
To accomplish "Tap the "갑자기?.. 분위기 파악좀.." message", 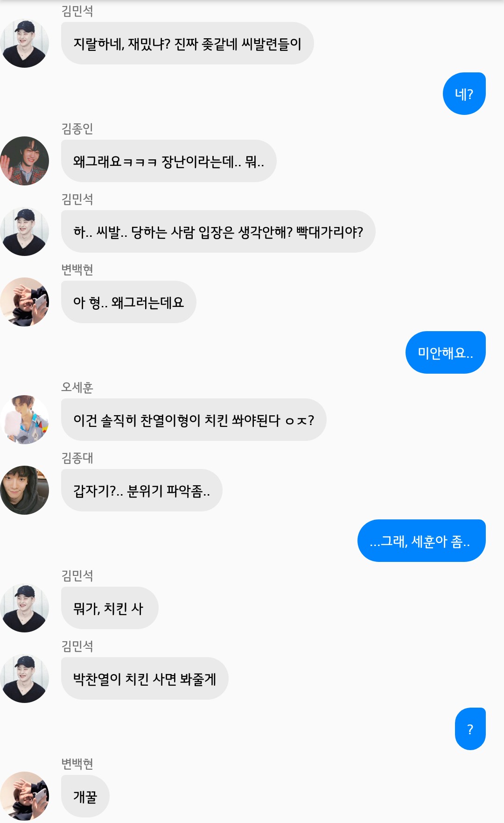I will point(141,490).
